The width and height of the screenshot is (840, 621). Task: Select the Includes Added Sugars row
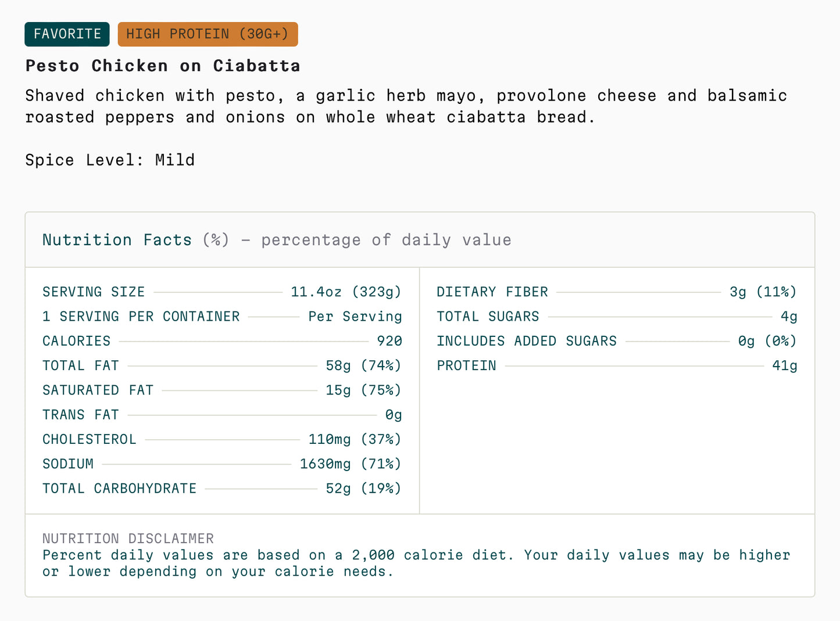[617, 341]
